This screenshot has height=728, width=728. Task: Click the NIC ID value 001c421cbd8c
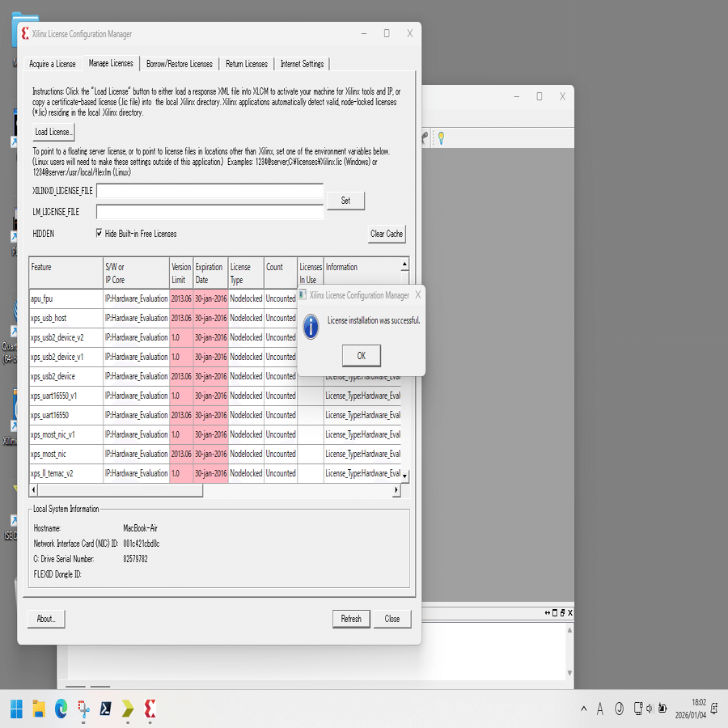click(142, 544)
